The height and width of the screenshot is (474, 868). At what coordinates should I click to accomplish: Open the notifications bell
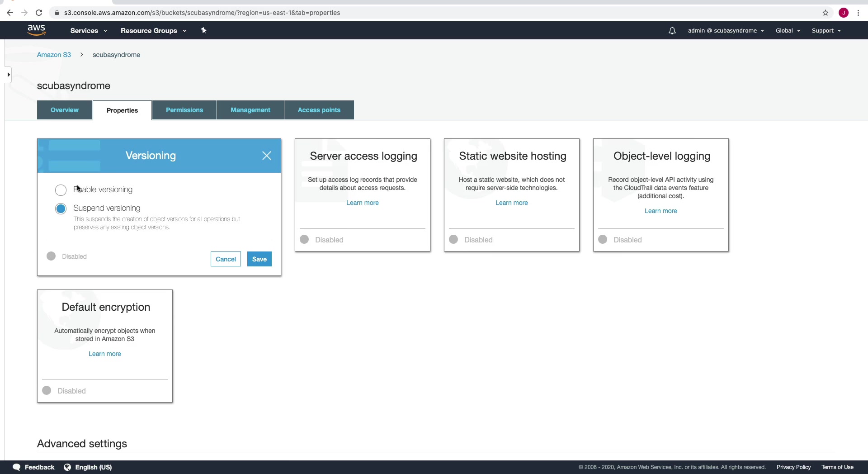coord(672,31)
